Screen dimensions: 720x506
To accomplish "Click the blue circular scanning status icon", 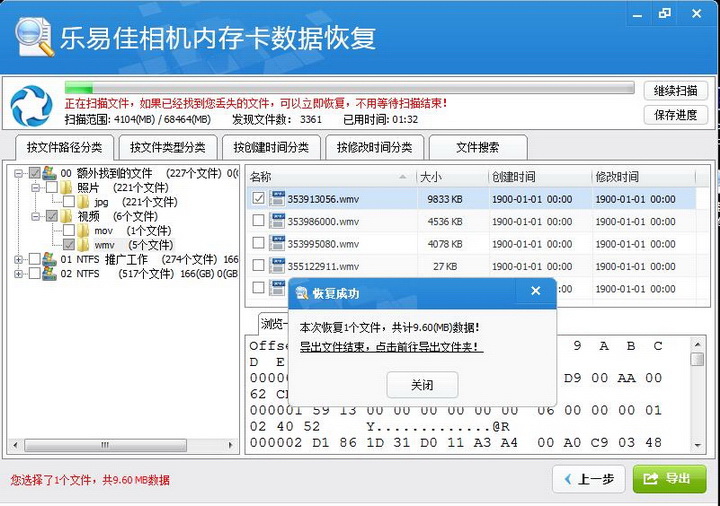I will (31, 106).
